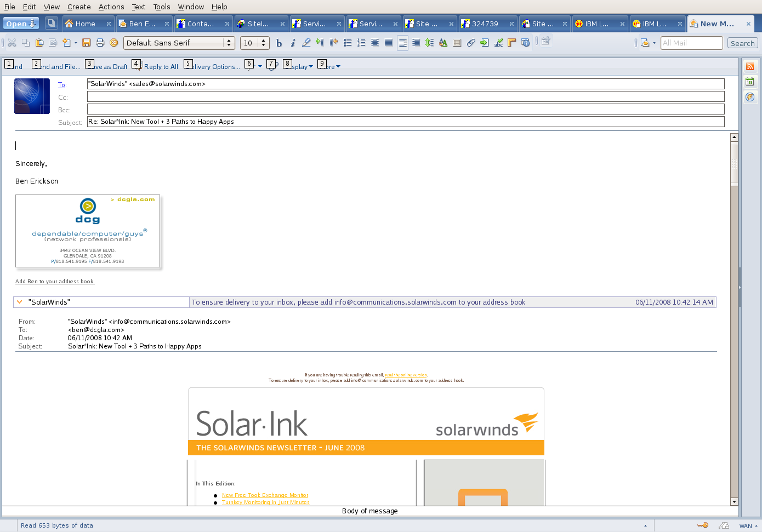The image size is (762, 532).
Task: Click Add Ben to your address book link
Action: coord(55,282)
